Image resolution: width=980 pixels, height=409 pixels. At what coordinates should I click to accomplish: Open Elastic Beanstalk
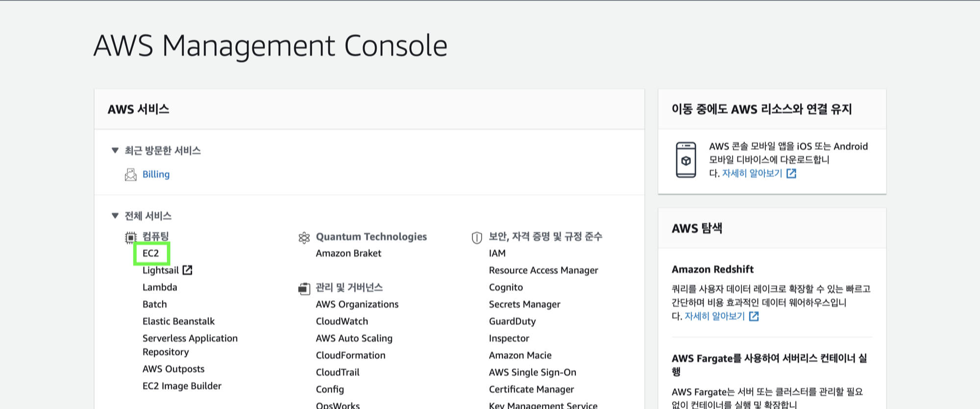179,321
